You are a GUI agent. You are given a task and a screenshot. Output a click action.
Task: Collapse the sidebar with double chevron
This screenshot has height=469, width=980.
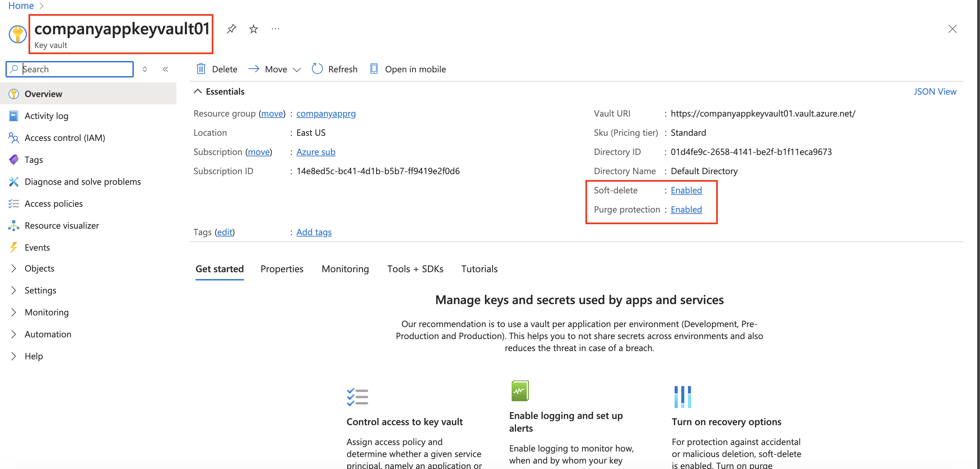(x=165, y=69)
